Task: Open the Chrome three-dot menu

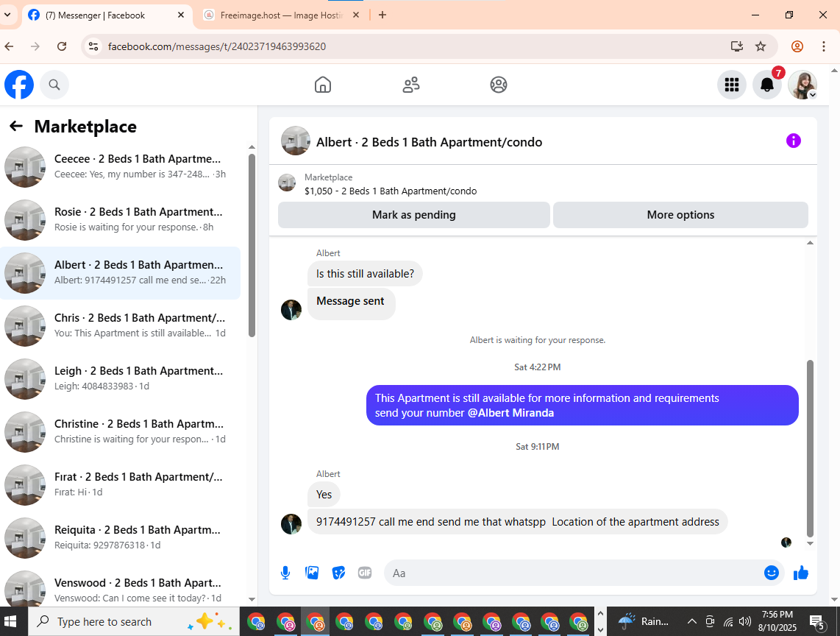Action: [x=824, y=46]
